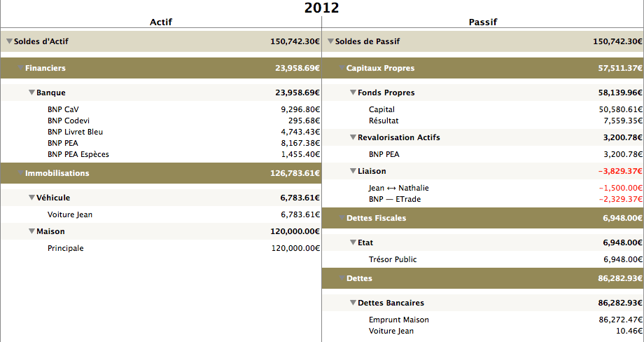Collapse the Véhicule group

tap(31, 198)
